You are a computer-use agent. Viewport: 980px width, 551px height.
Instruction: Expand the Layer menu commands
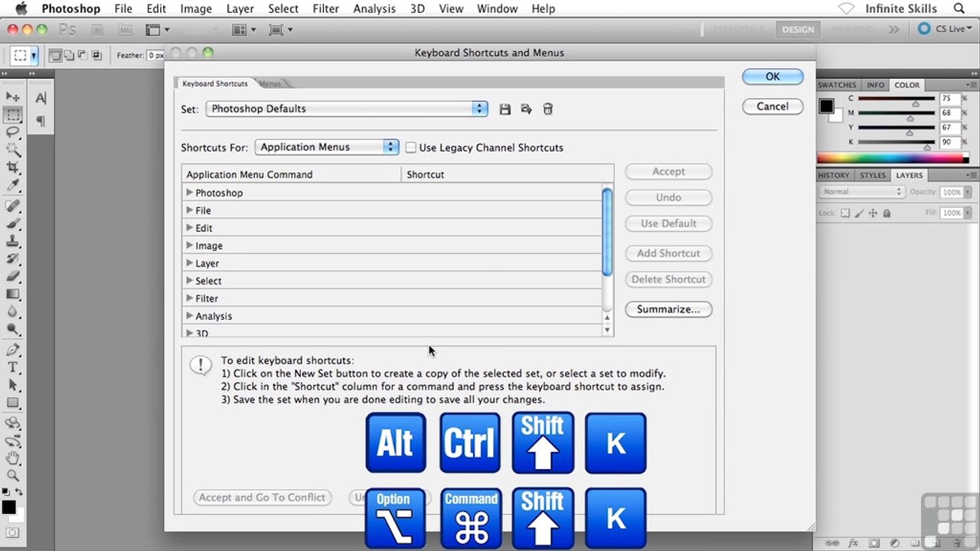(x=189, y=263)
